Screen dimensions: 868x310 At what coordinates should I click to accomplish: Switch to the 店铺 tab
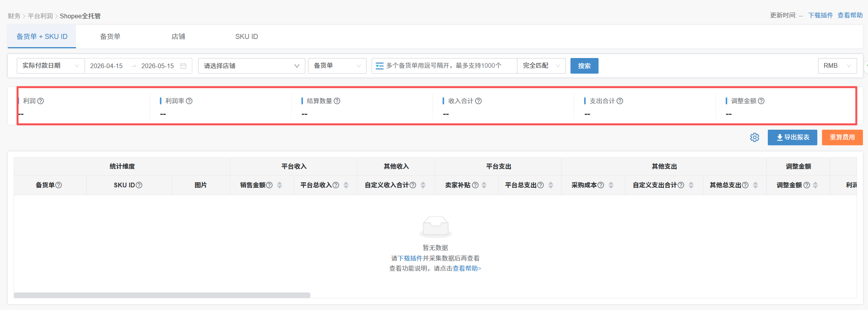click(x=178, y=37)
